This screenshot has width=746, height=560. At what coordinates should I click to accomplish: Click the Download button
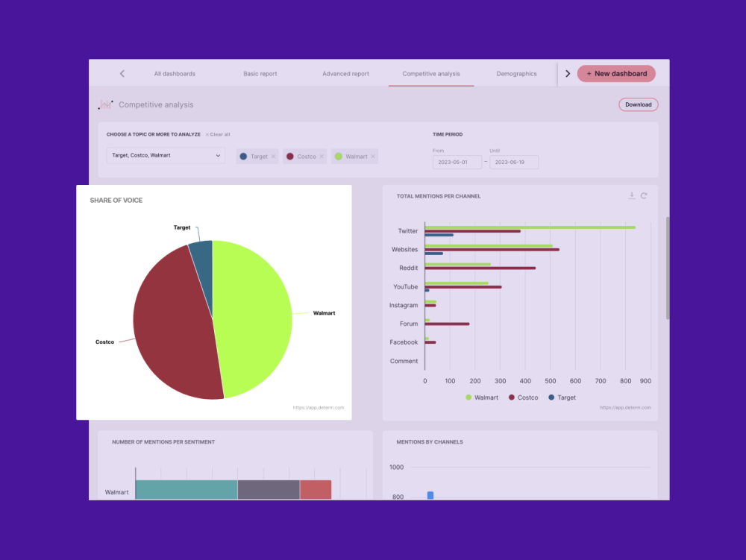pos(638,104)
